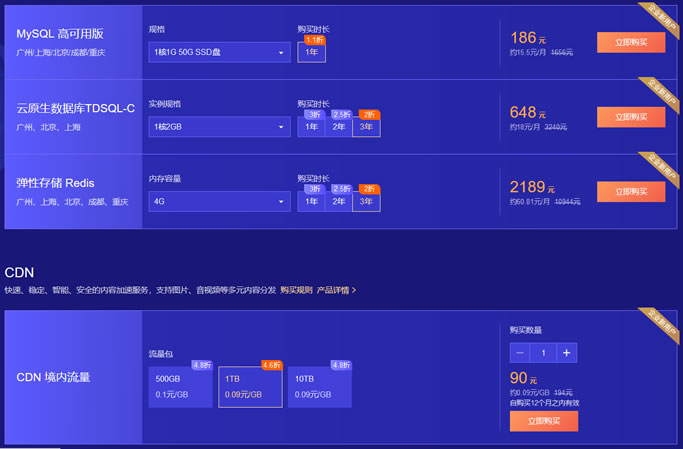The image size is (683, 449).
Task: Open the CDN 购买规则 link
Action: [296, 290]
